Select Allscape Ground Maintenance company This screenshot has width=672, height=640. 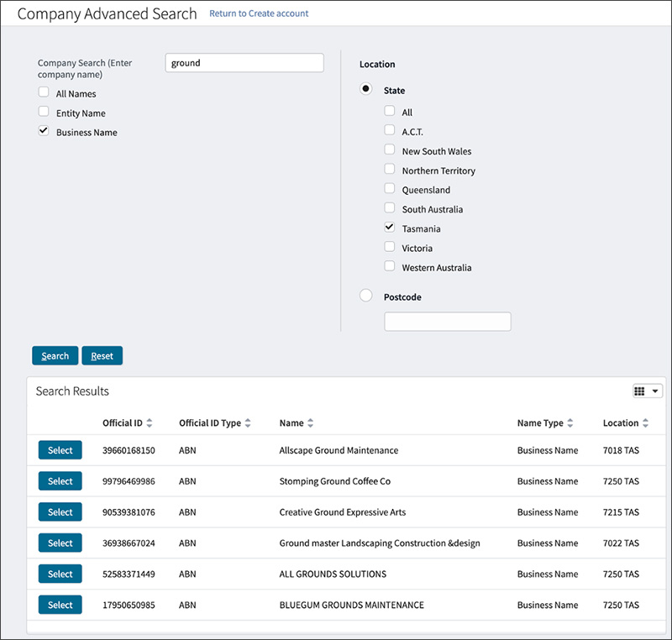(x=60, y=450)
